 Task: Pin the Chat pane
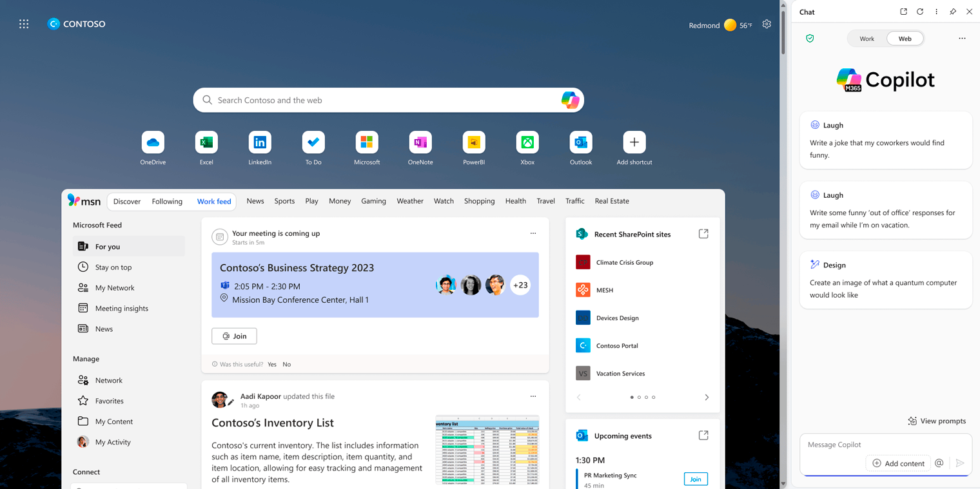[x=953, y=12]
